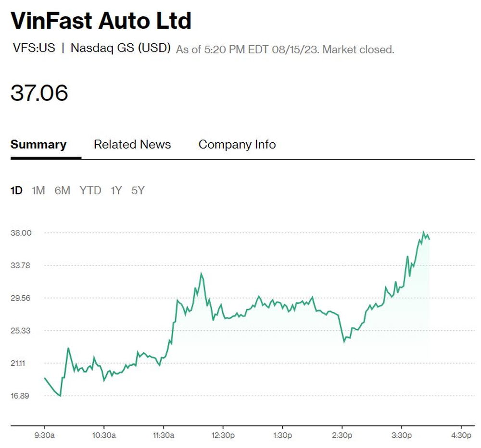The height and width of the screenshot is (448, 481).
Task: Click the 9:30a time axis label
Action: [45, 436]
